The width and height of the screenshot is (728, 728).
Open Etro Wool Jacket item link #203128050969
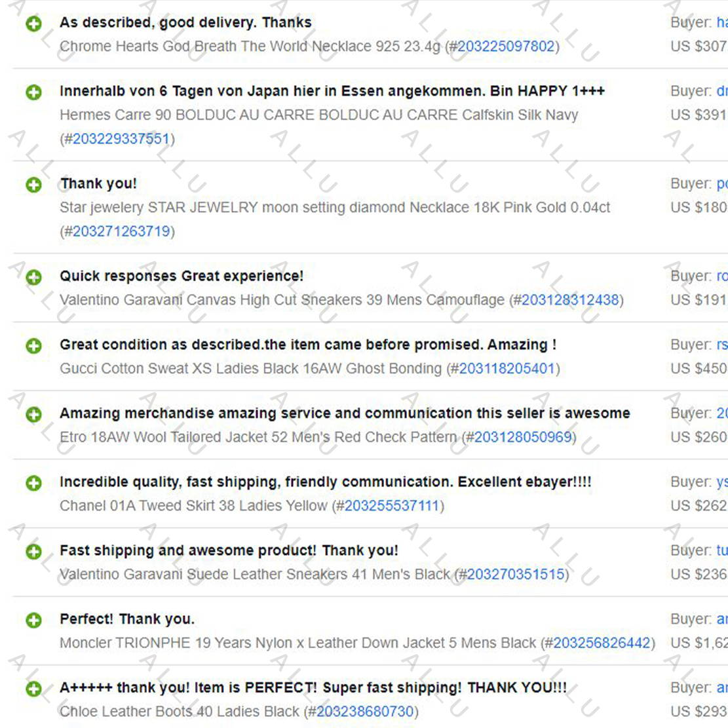[523, 437]
